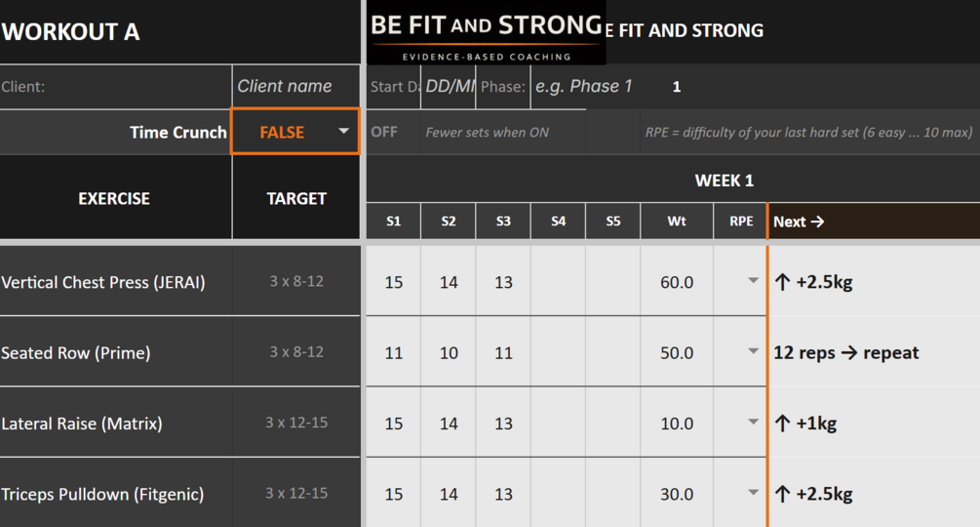Select the S1 column header
The height and width of the screenshot is (527, 980).
(393, 222)
